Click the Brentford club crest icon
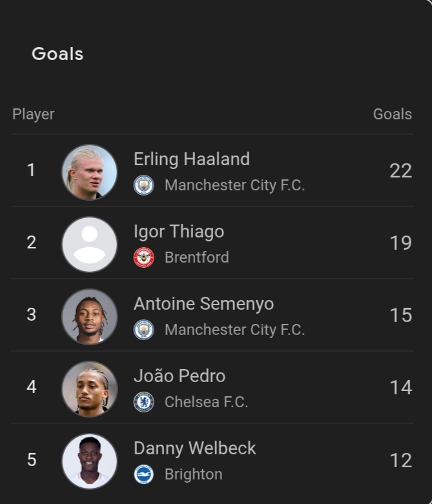The width and height of the screenshot is (432, 504). [143, 257]
